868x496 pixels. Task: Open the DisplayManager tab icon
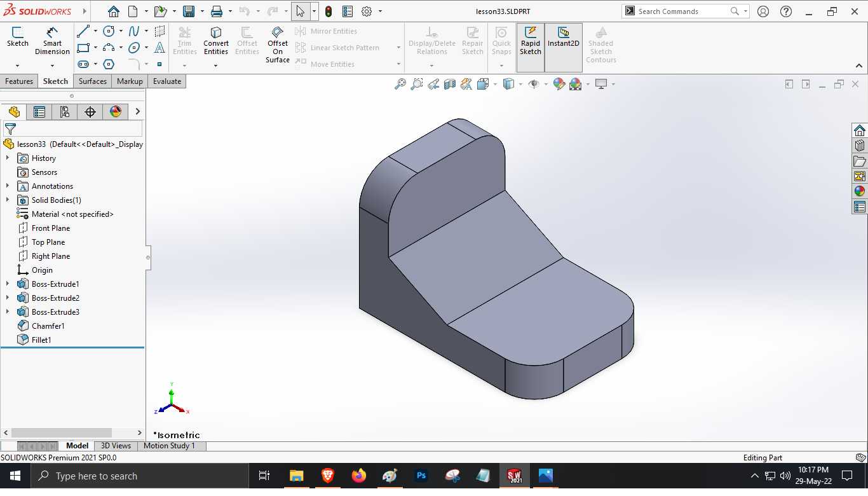pos(116,112)
